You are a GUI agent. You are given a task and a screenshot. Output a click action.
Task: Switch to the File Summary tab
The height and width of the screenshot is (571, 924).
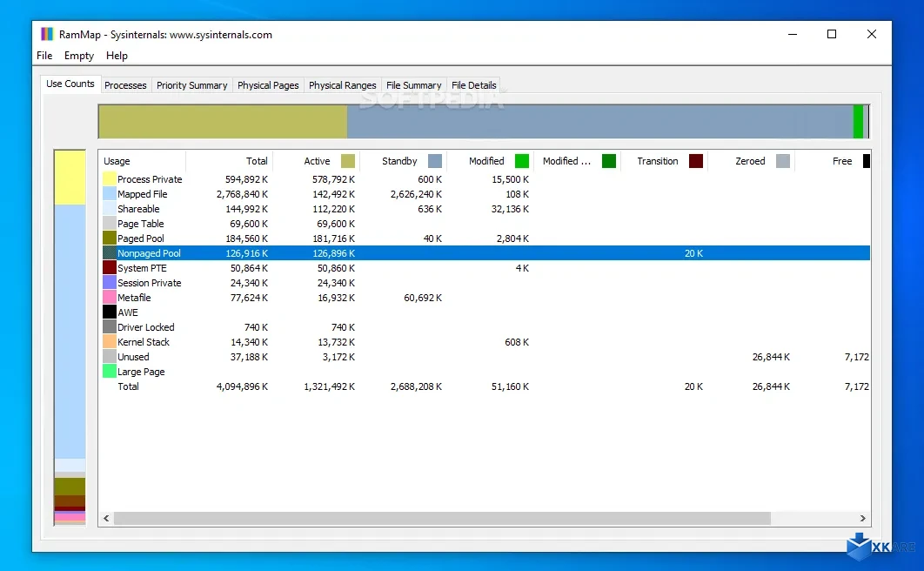[413, 84]
